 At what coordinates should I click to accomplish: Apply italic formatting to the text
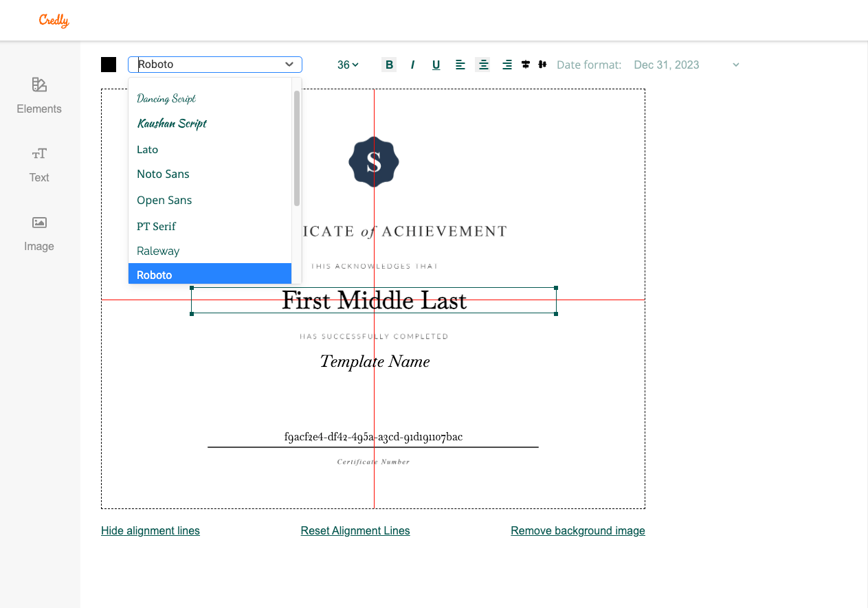coord(412,64)
